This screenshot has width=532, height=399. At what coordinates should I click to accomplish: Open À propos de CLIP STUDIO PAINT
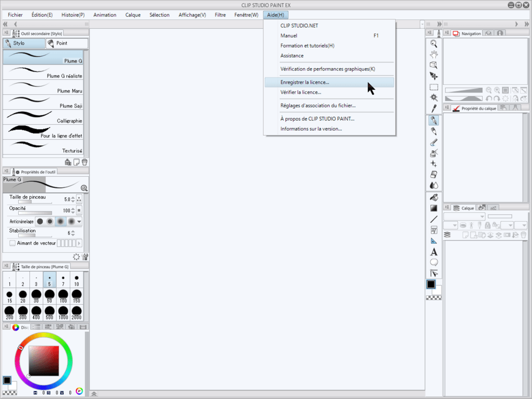tap(329, 119)
